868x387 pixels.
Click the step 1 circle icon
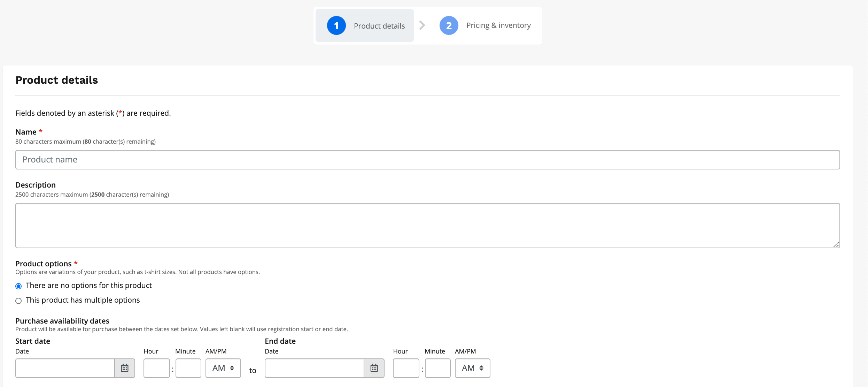pyautogui.click(x=336, y=25)
